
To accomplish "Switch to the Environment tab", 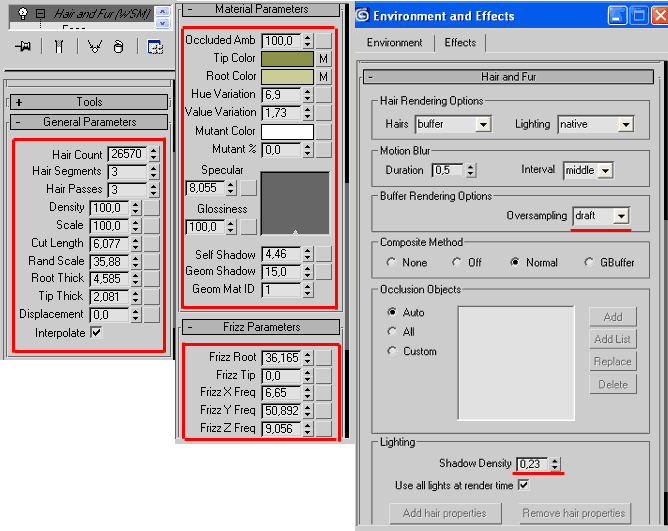I will point(394,43).
